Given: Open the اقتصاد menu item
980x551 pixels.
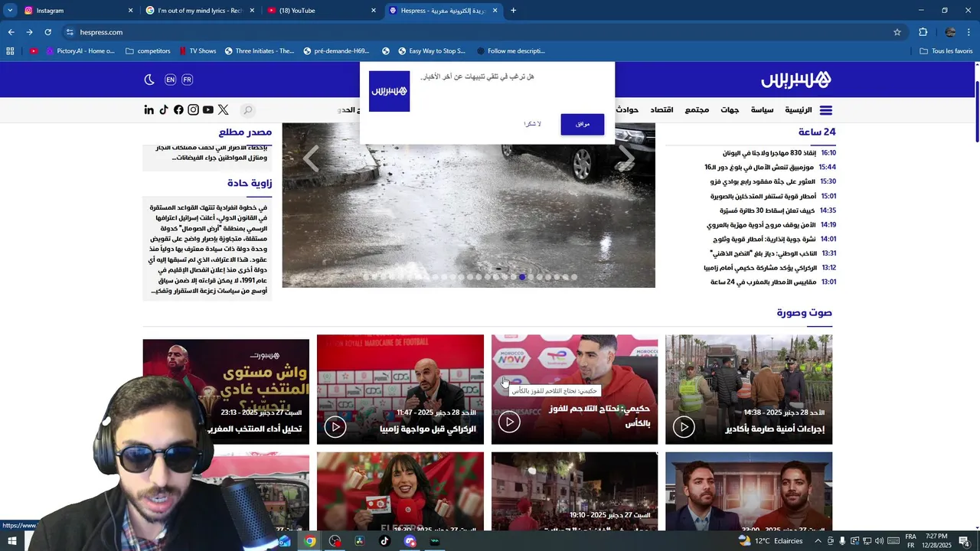Looking at the screenshot, I should click(x=661, y=110).
